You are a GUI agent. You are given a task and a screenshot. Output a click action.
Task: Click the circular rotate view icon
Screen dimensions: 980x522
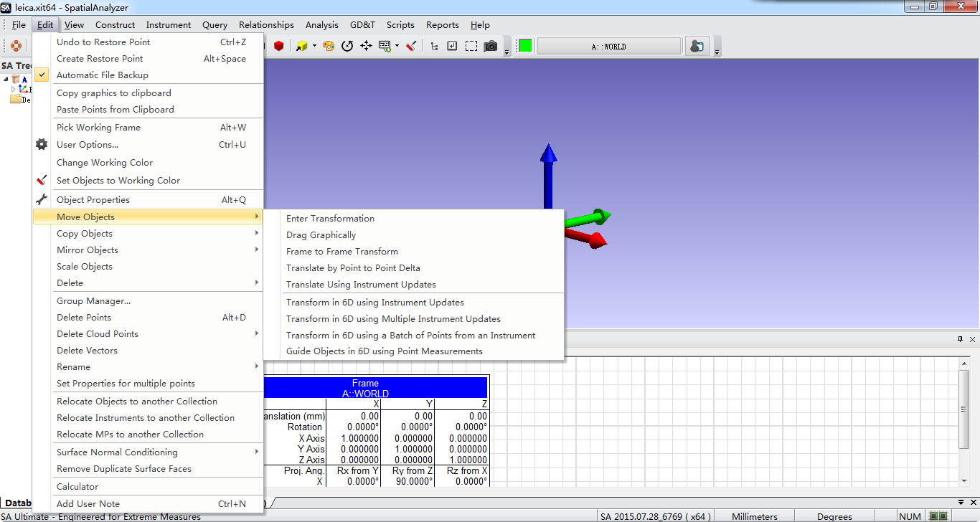(347, 46)
